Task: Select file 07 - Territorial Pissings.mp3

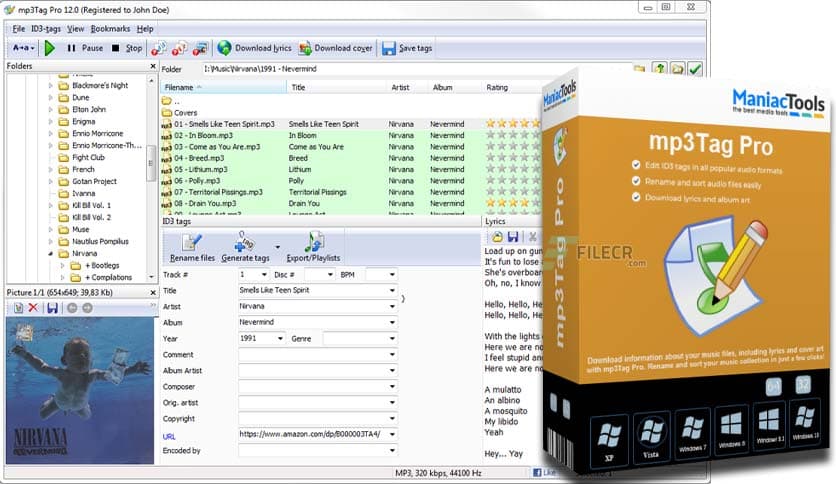Action: point(218,192)
